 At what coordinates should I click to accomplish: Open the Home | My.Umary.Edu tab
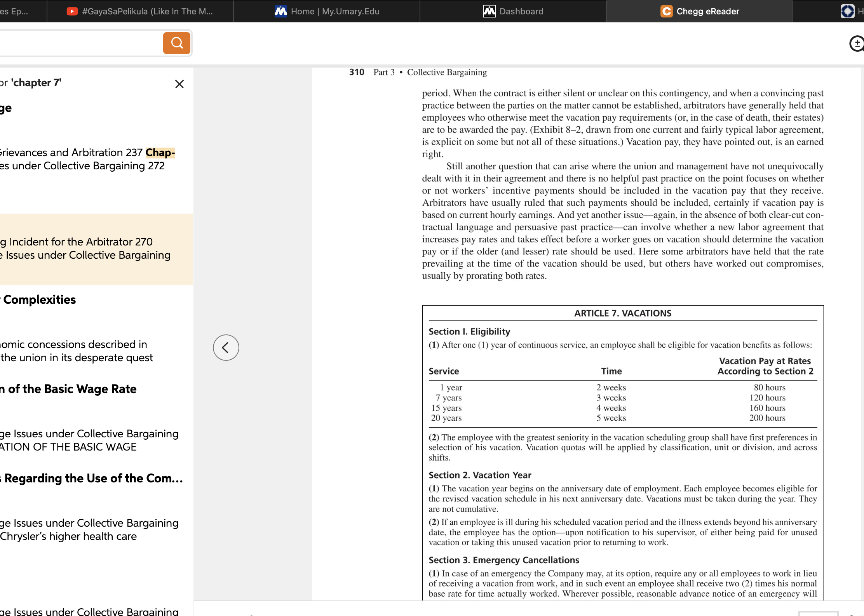[327, 11]
